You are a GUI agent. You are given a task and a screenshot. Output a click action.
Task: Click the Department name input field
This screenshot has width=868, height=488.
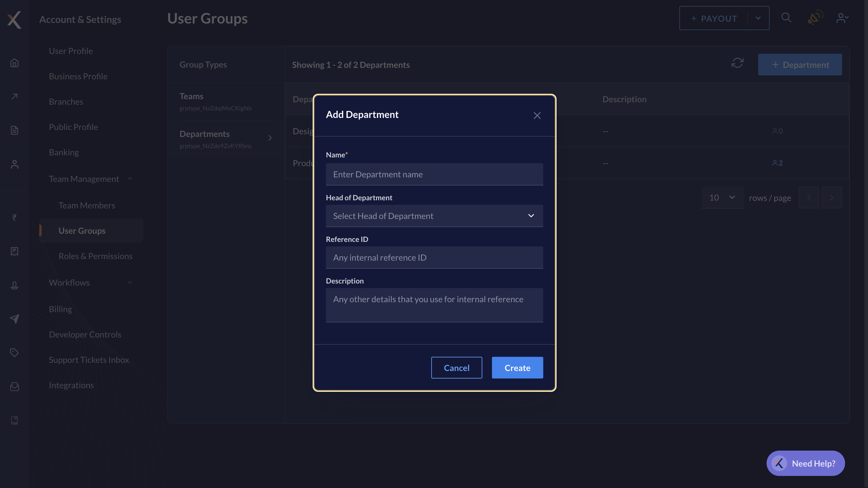tap(434, 174)
